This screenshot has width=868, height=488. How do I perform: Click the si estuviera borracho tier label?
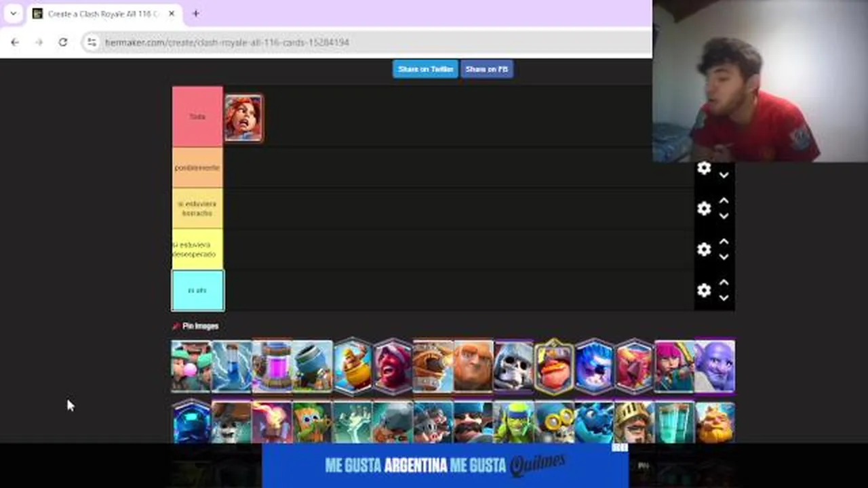coord(197,208)
